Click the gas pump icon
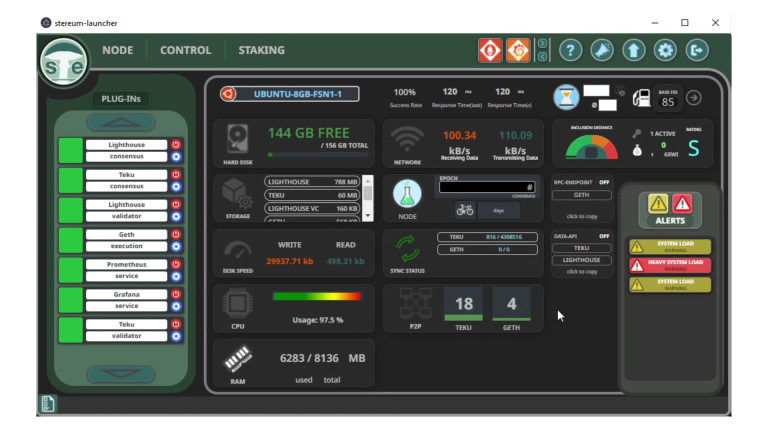The height and width of the screenshot is (432, 768). pyautogui.click(x=641, y=98)
